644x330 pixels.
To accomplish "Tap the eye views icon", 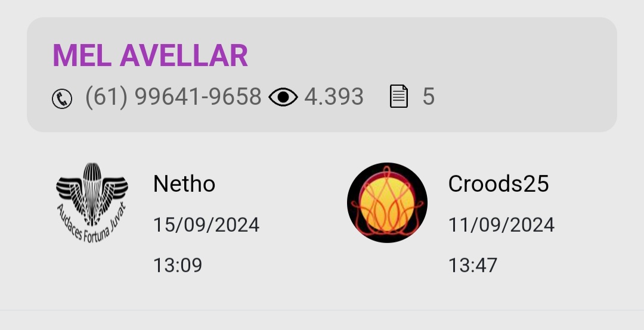I will tap(283, 97).
